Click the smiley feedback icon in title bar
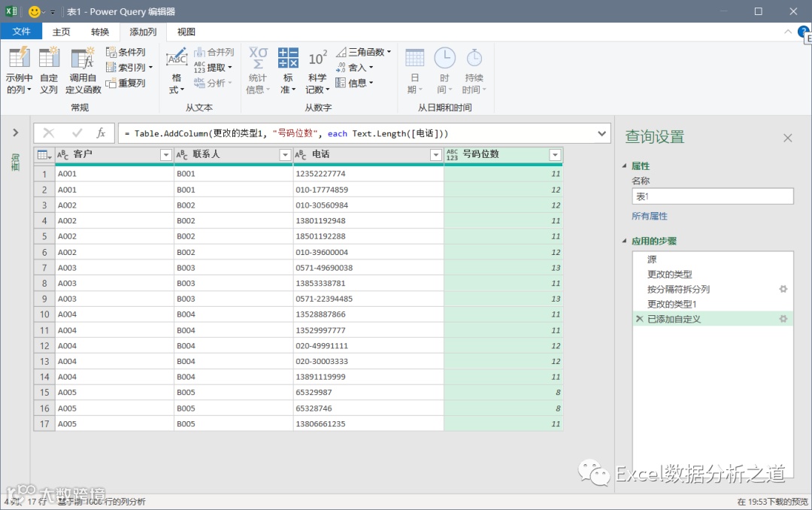812x510 pixels. (34, 11)
